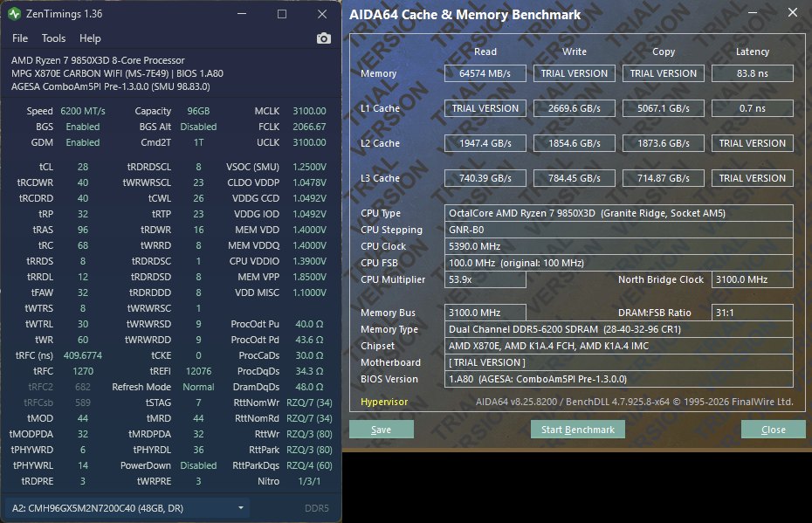Click ProcOdt Pu value 40.0 Ω
This screenshot has height=523, width=812.
309,324
